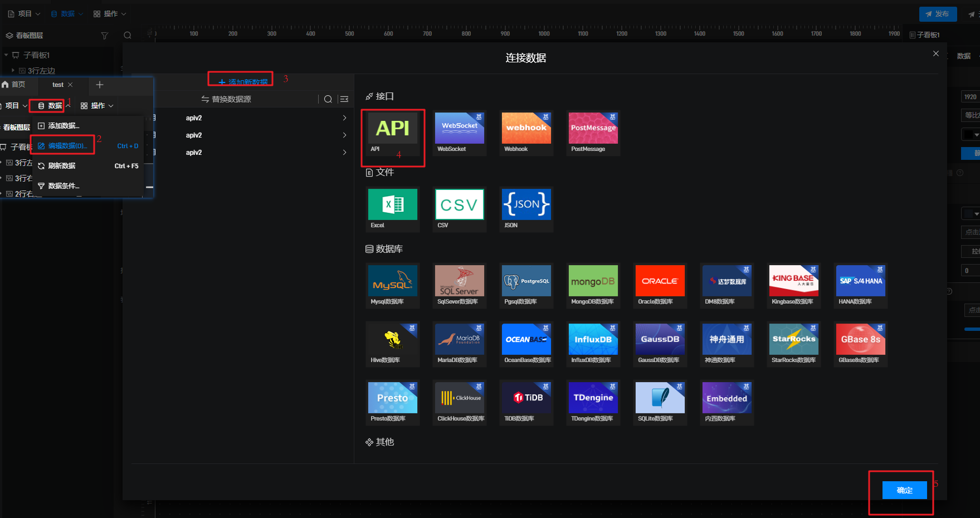Screen dimensions: 980x518
Task: Choose the ClickHouse database tile
Action: point(460,403)
